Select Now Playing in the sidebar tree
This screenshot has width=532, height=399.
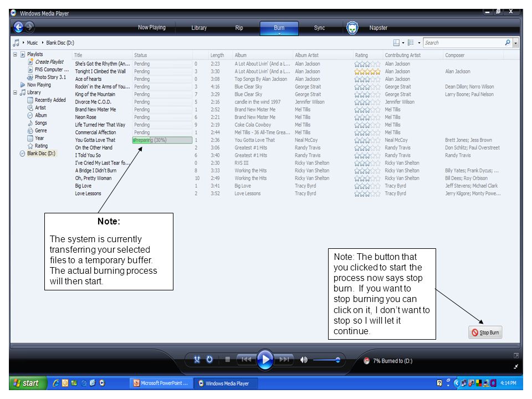[39, 85]
